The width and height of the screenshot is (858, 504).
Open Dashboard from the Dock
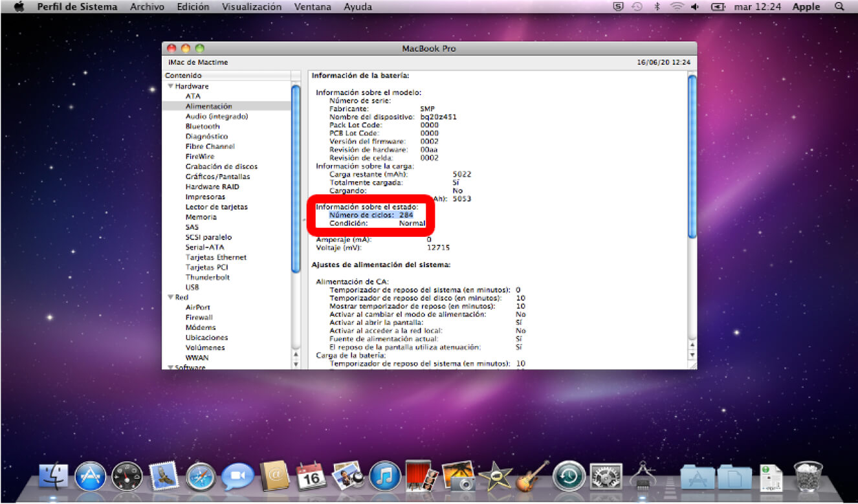click(x=127, y=477)
